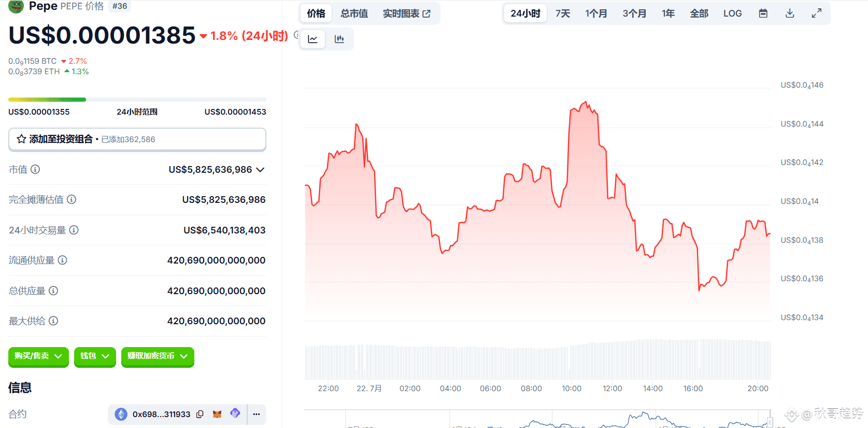
Task: Click the 24h price range progress bar
Action: [x=137, y=100]
